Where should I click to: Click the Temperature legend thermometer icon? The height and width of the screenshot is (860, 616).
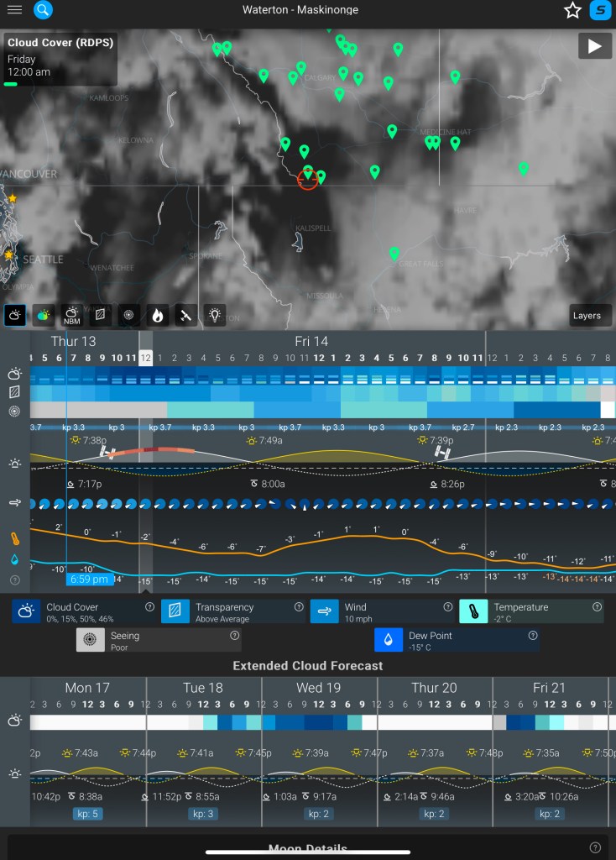click(x=473, y=611)
